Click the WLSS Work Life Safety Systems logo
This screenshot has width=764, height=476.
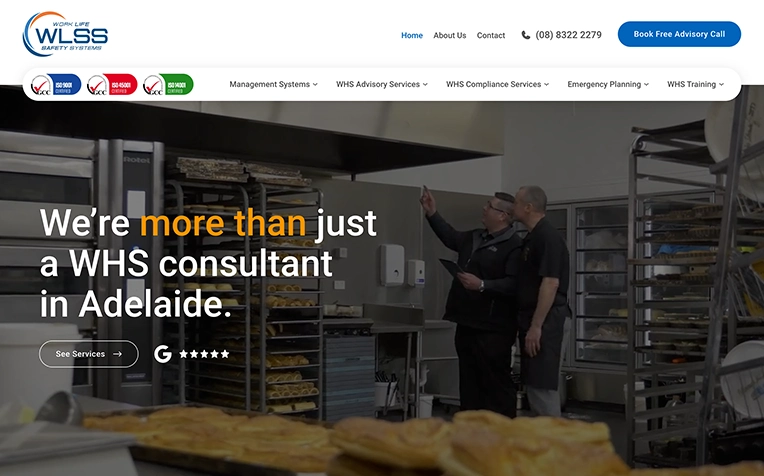(x=65, y=34)
